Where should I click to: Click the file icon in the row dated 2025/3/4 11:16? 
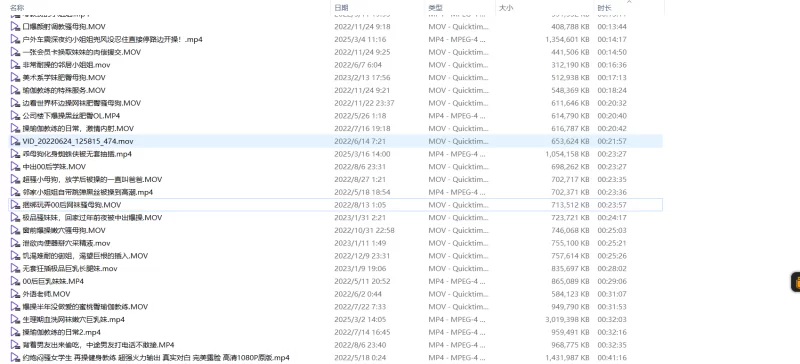[15, 39]
